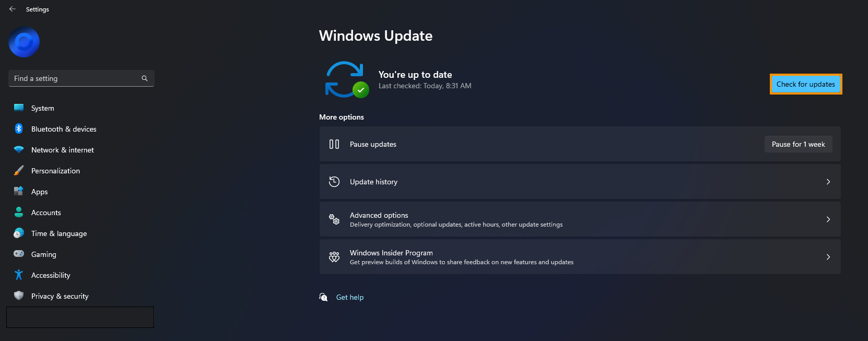Click the Windows Update page heading
This screenshot has height=341, width=868.
376,36
